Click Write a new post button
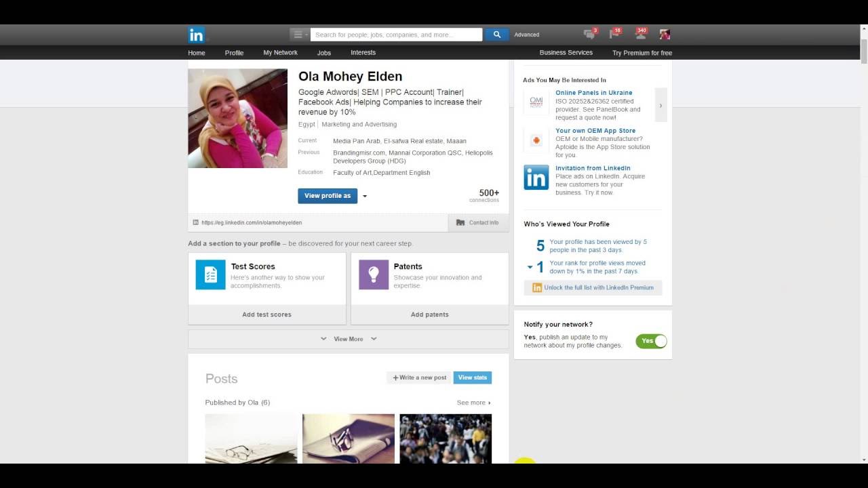Image resolution: width=868 pixels, height=488 pixels. tap(420, 378)
